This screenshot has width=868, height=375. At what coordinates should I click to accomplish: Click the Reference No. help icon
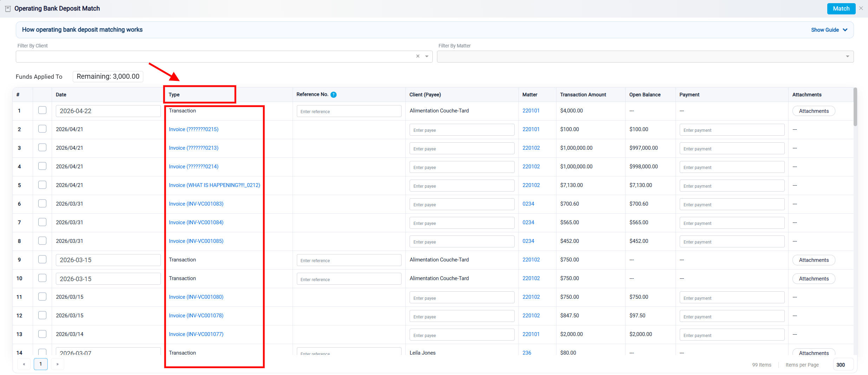tap(333, 95)
